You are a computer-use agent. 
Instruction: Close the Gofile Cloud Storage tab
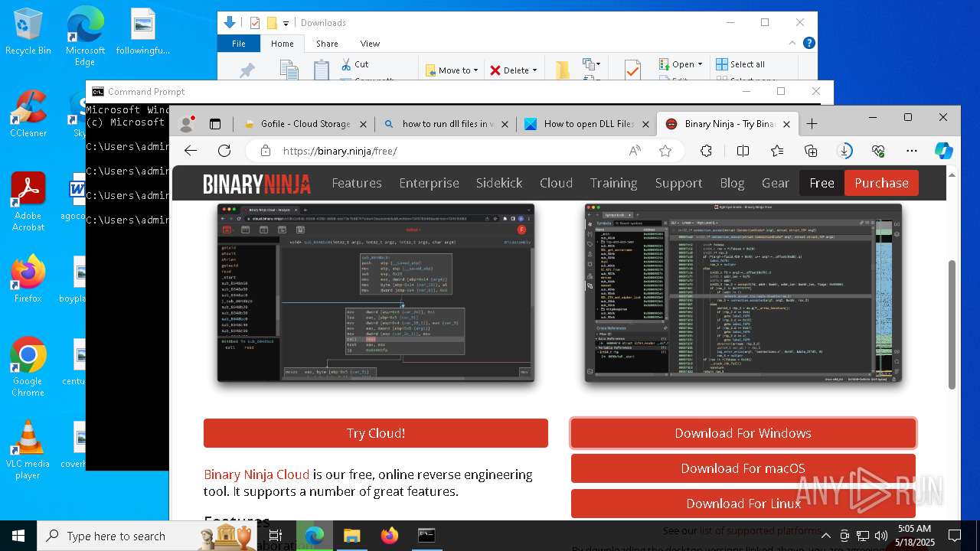(x=363, y=123)
